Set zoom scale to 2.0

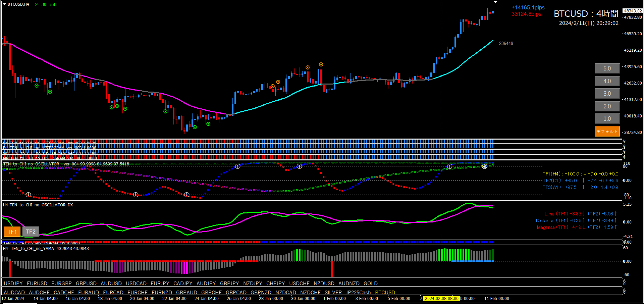607,106
